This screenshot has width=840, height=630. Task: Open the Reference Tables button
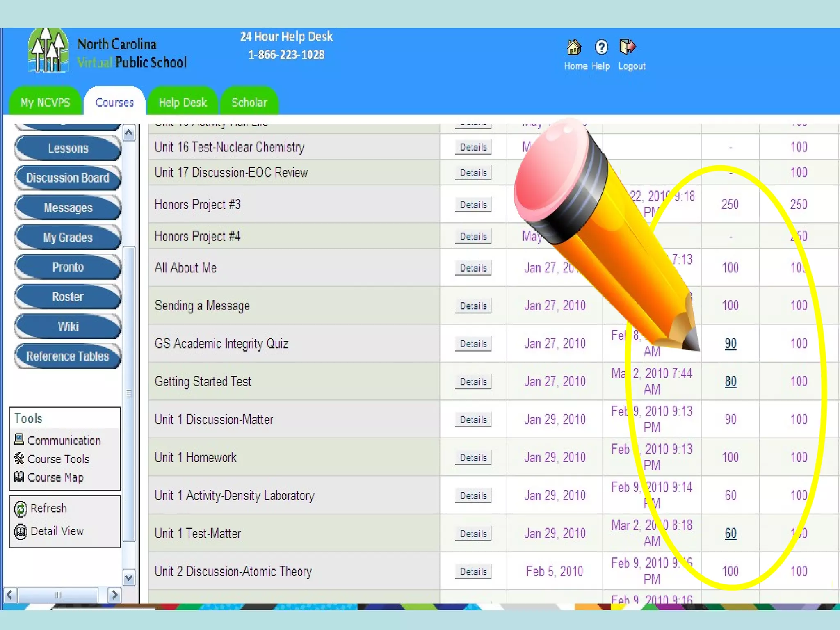point(68,356)
